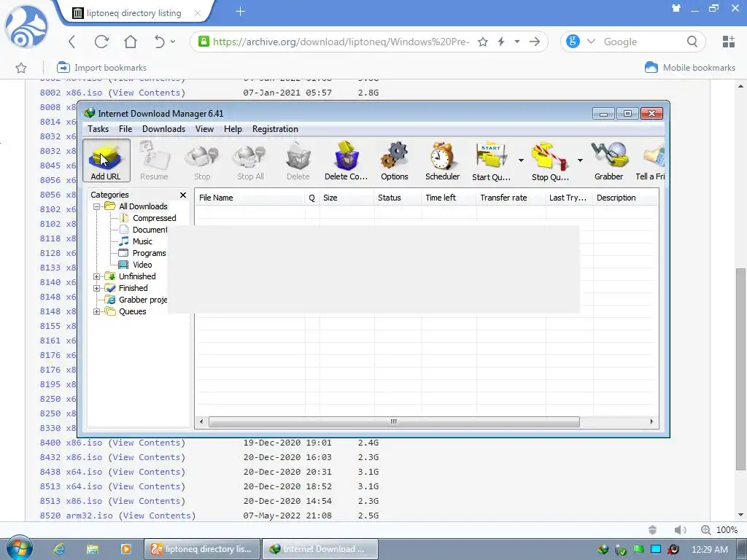Reload the browser page
Screen dimensions: 747x560
(x=101, y=42)
